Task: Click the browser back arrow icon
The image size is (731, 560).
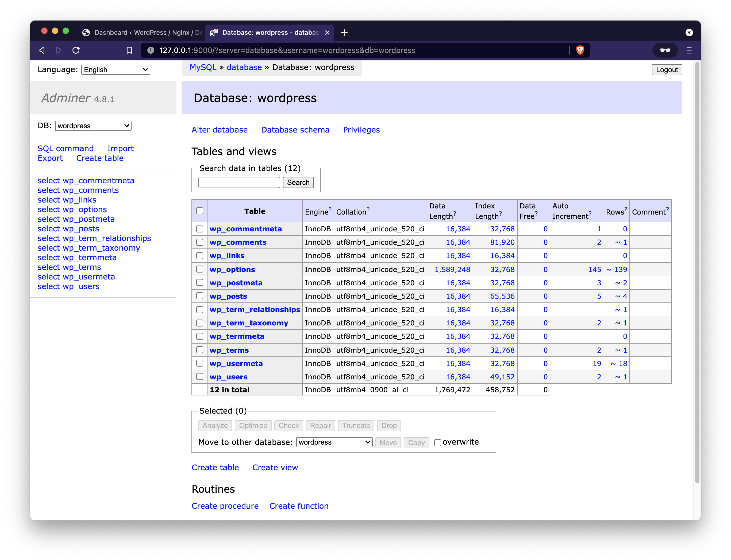Action: 42,50
